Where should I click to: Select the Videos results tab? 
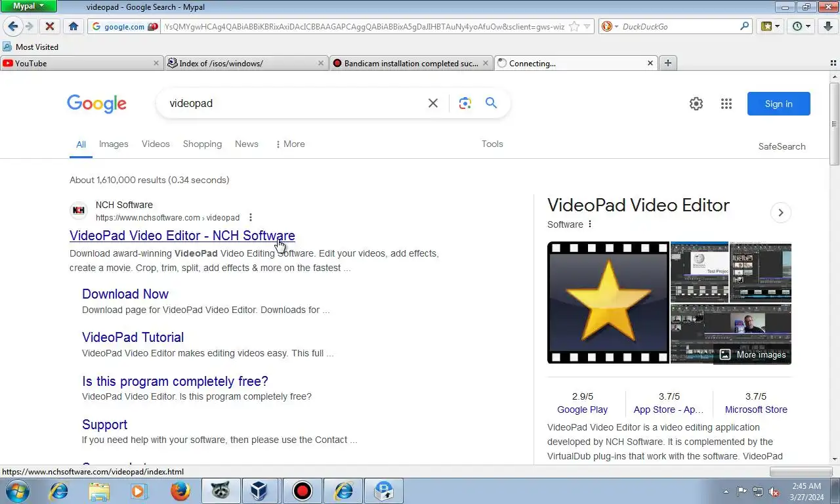click(156, 144)
